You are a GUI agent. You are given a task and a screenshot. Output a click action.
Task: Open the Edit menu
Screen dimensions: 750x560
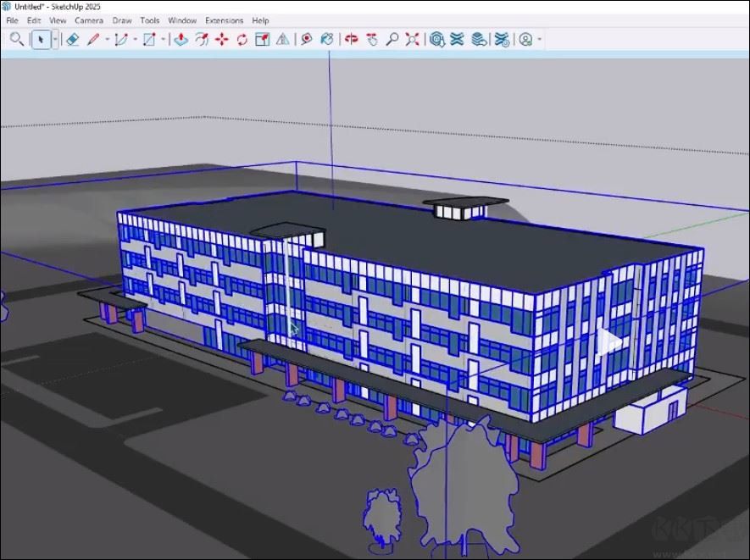(34, 20)
